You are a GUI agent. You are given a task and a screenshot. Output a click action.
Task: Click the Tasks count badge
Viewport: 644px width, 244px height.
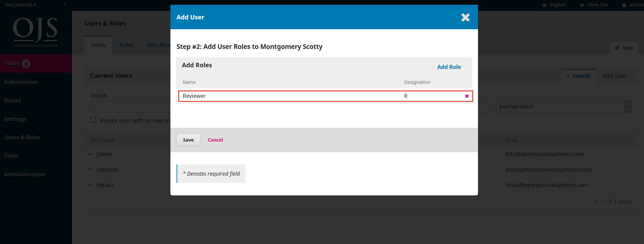26,64
